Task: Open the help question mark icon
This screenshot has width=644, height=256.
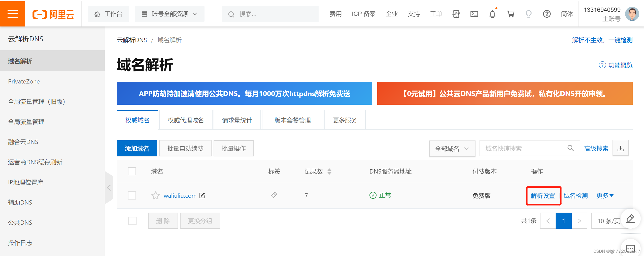Action: tap(547, 14)
